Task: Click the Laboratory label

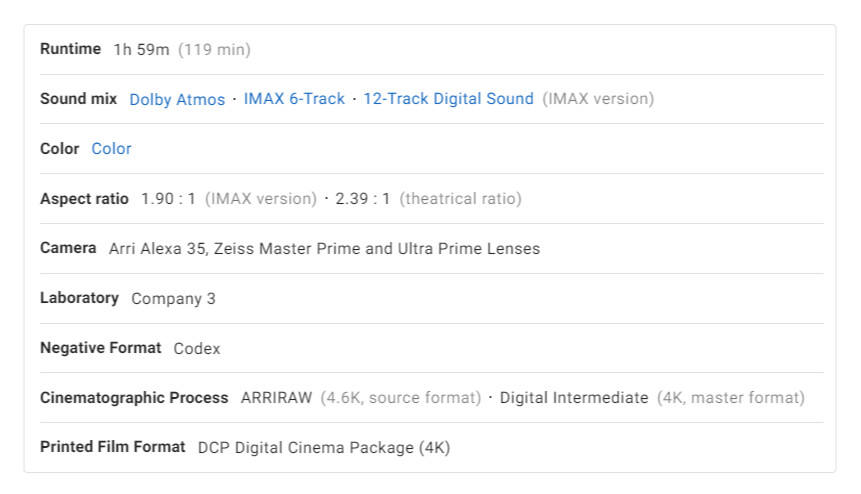Action: [x=79, y=298]
